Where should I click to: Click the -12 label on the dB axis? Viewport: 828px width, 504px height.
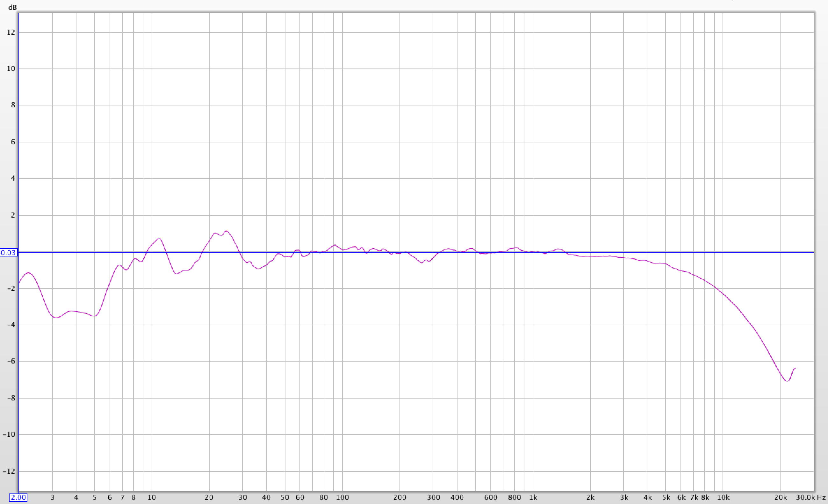click(9, 471)
